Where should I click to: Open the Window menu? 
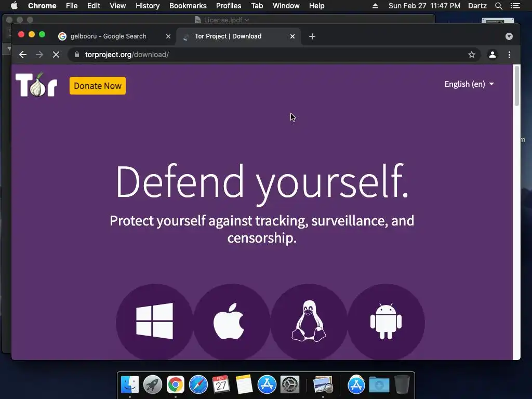tap(286, 6)
